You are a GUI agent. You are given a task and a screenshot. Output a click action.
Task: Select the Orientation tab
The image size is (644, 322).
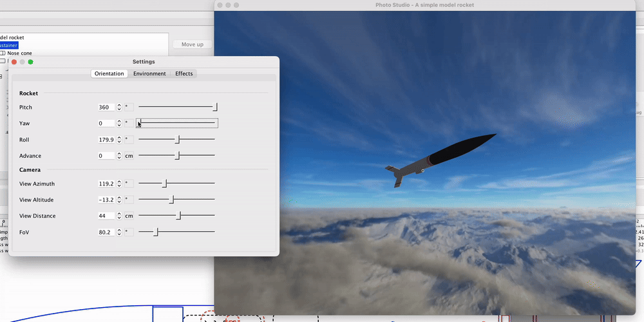coord(109,74)
